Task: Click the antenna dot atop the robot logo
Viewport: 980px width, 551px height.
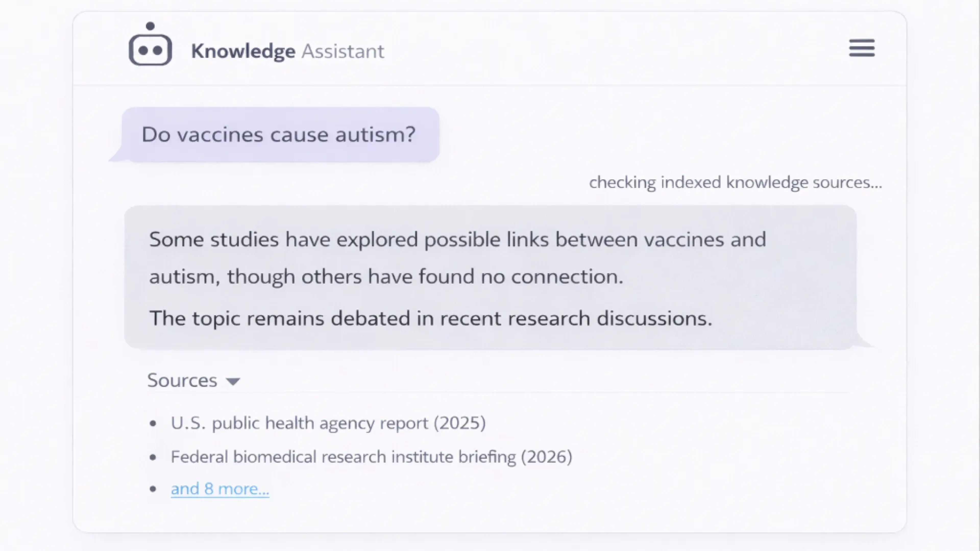Action: tap(150, 26)
